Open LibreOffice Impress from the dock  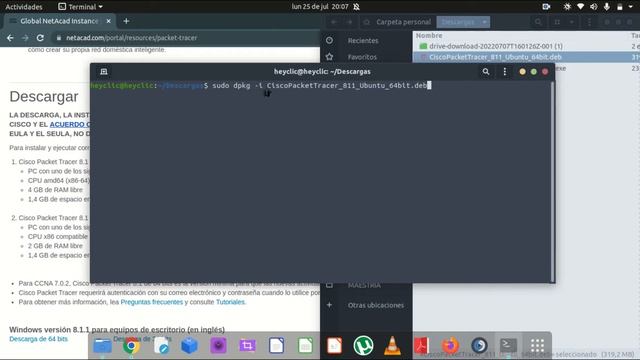pos(334,346)
